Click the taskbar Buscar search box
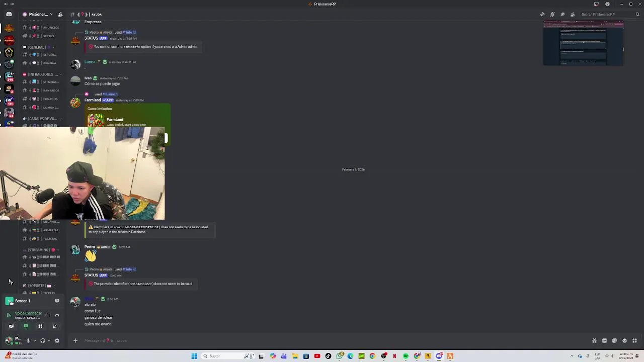 pyautogui.click(x=227, y=356)
